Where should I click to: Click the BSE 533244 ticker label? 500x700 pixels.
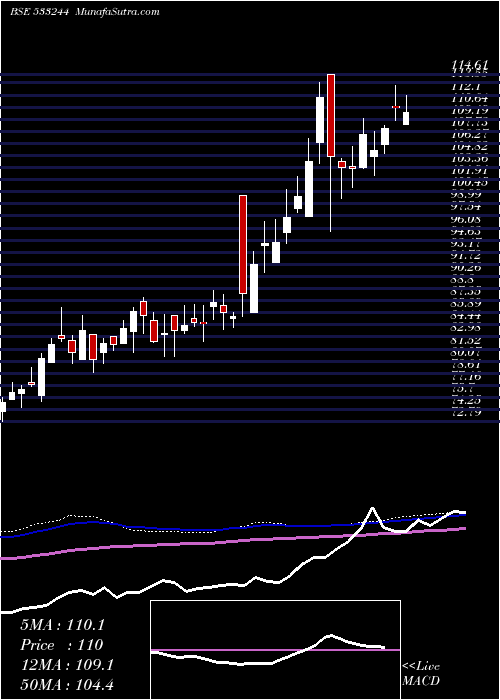39,12
